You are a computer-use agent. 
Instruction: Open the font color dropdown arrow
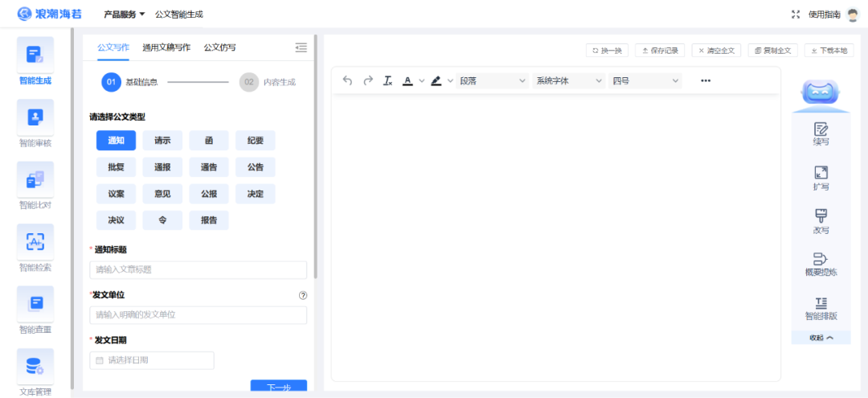pos(422,81)
